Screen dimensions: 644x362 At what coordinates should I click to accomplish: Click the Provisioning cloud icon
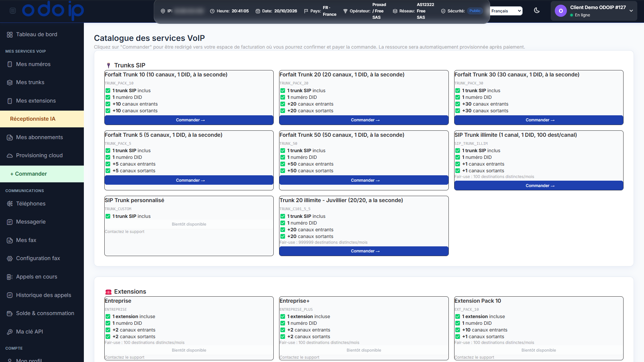10,156
